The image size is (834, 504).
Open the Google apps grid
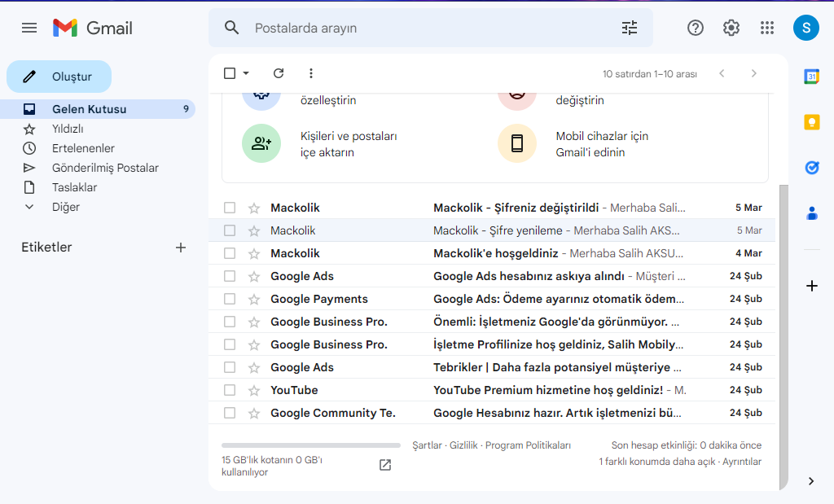pos(767,28)
